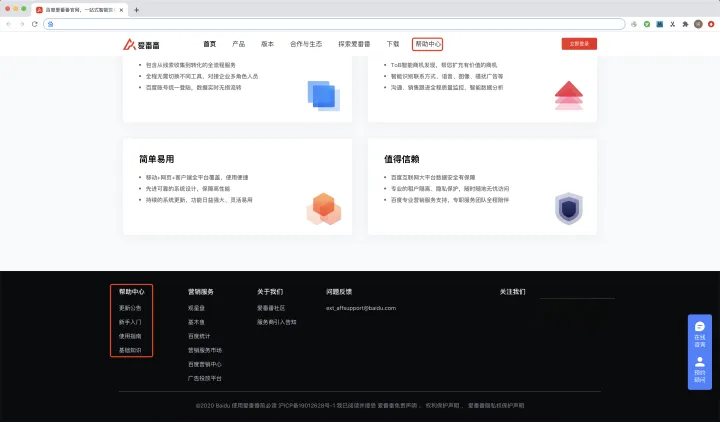Click the red 立即登录 button
Image resolution: width=720 pixels, height=422 pixels.
point(579,44)
